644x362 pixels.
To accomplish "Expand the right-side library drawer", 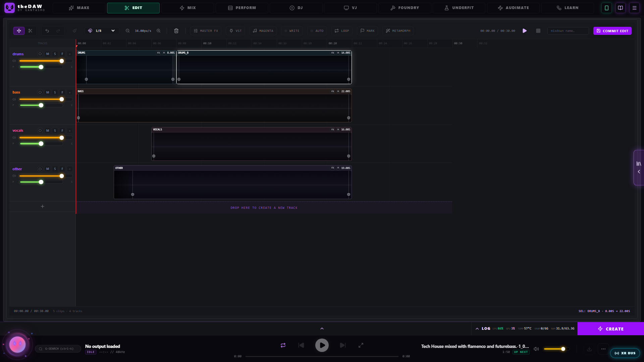I will point(639,168).
